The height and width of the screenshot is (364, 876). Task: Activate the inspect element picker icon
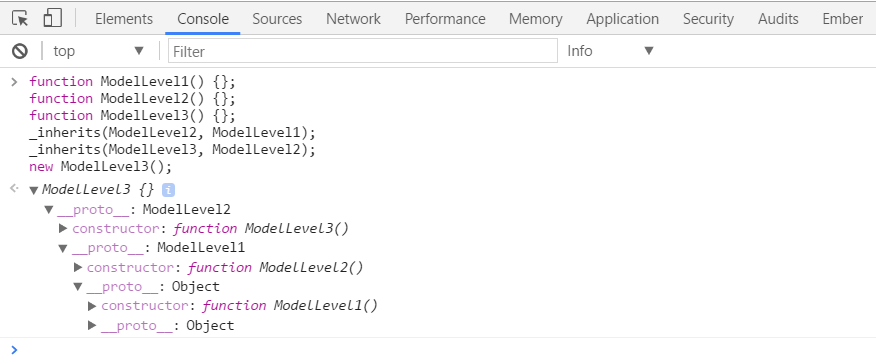(x=20, y=18)
